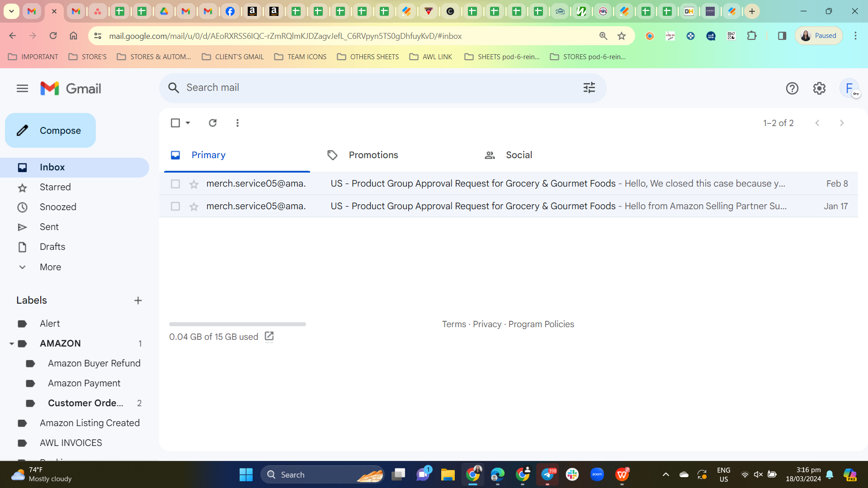Image resolution: width=868 pixels, height=488 pixels.
Task: Open the TEAM ICONS bookmarks folder
Action: (x=301, y=57)
